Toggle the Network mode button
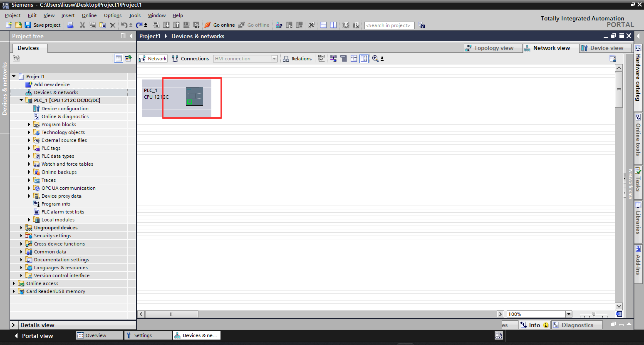 point(153,59)
